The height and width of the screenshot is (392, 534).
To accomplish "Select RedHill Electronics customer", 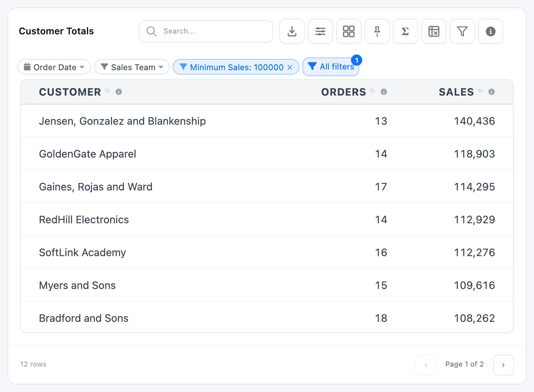I will (84, 220).
